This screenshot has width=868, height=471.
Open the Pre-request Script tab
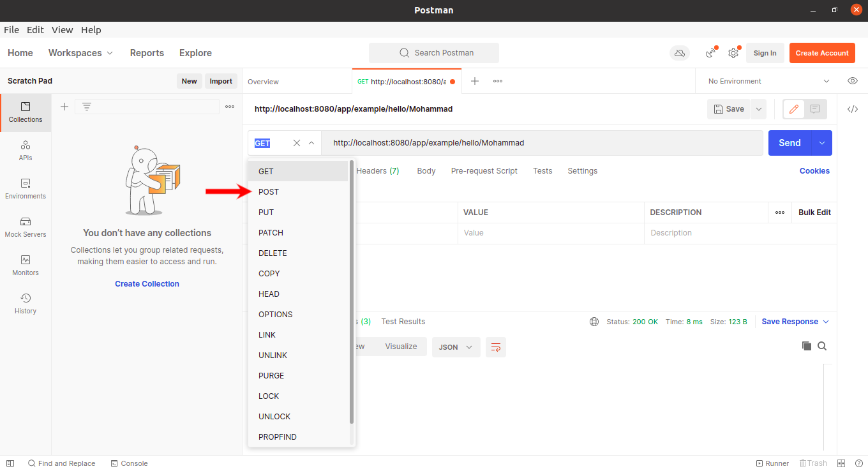click(x=484, y=171)
